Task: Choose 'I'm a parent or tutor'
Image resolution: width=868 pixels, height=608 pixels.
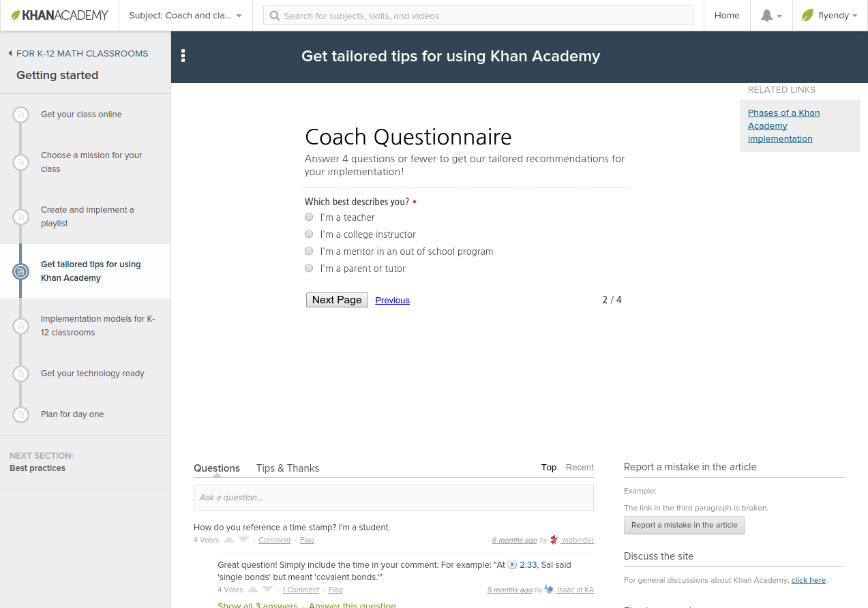Action: (309, 269)
